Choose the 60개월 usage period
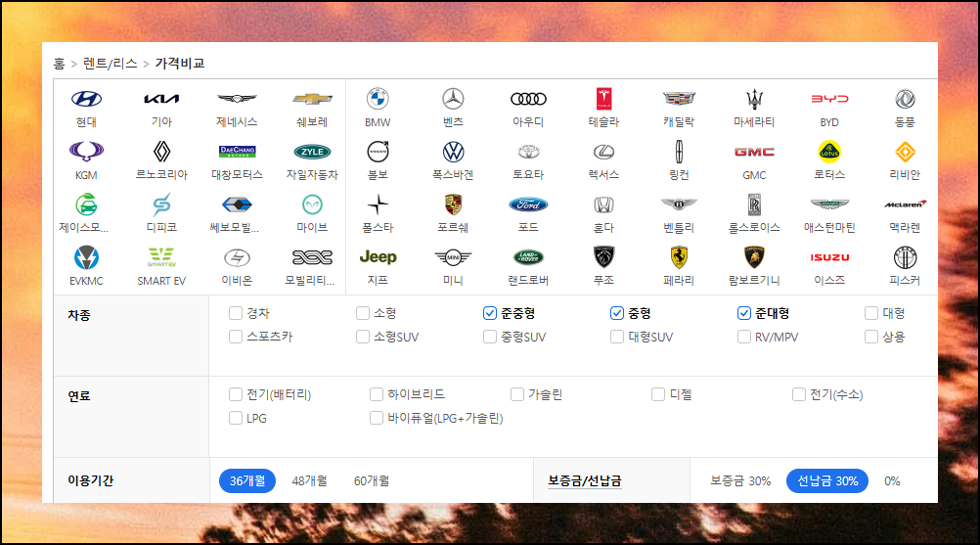The height and width of the screenshot is (545, 980). [x=372, y=480]
